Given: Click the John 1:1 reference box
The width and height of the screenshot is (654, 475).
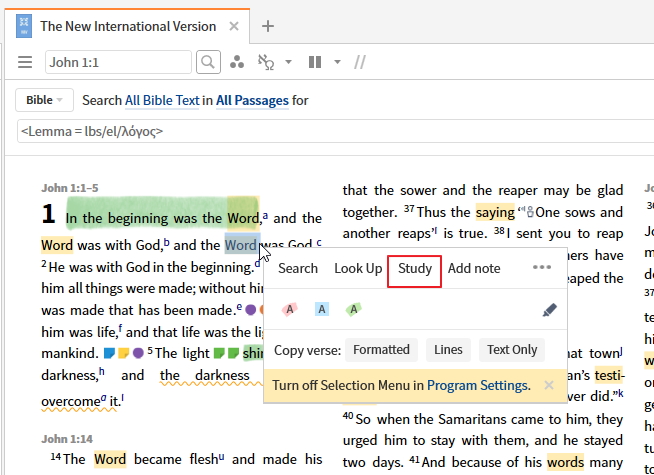Looking at the screenshot, I should (x=118, y=62).
